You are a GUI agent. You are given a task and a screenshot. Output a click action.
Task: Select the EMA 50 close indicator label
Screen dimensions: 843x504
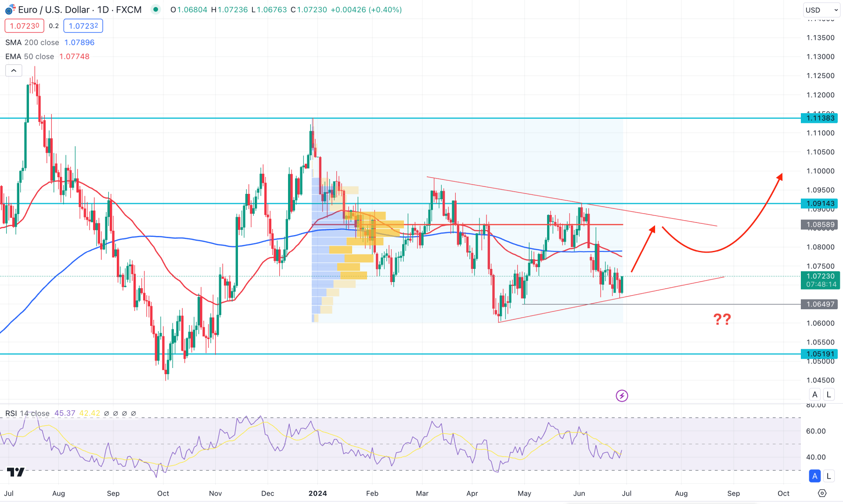click(x=29, y=57)
